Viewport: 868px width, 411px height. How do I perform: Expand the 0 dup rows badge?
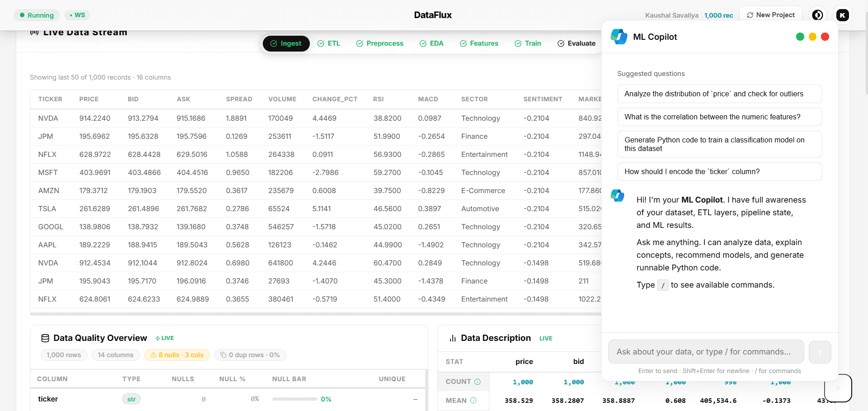[x=250, y=355]
